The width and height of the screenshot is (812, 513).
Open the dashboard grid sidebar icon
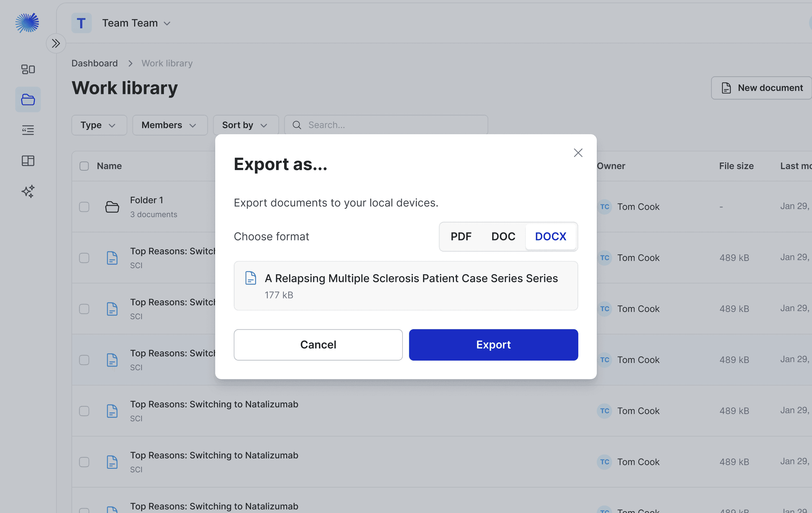28,69
